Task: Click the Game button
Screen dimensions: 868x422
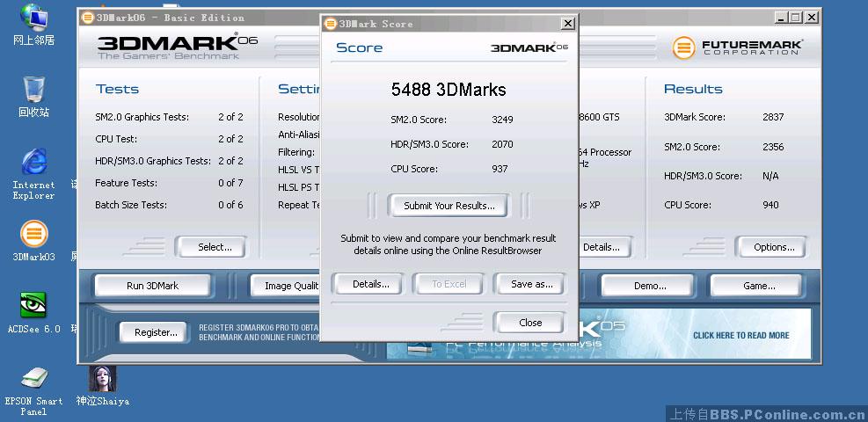Action: pyautogui.click(x=758, y=286)
